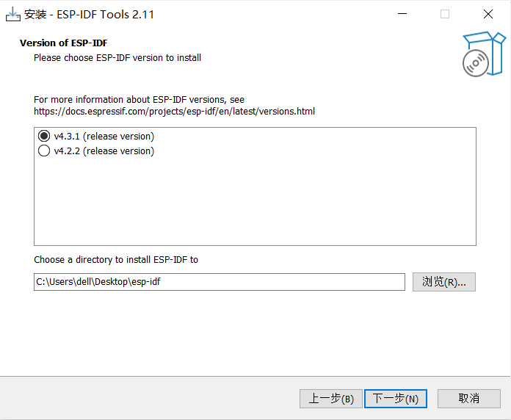
Task: Minimize the ESP-IDF Tools installer window
Action: tap(402, 14)
